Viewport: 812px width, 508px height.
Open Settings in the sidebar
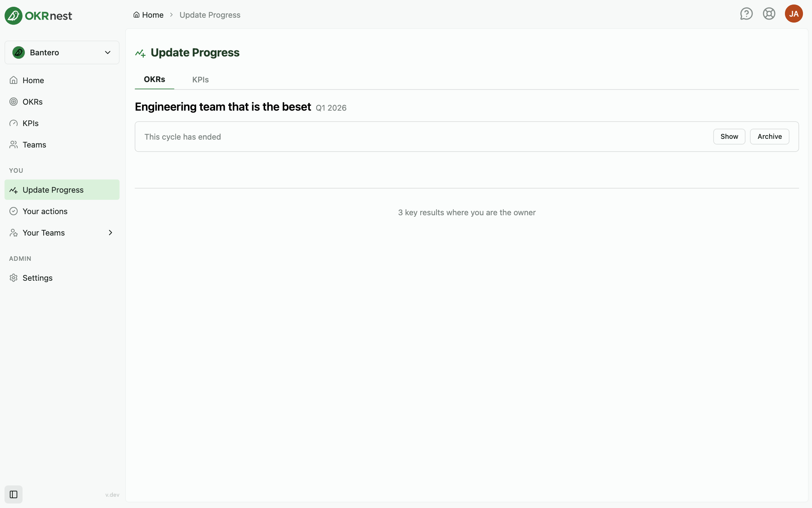pos(62,278)
